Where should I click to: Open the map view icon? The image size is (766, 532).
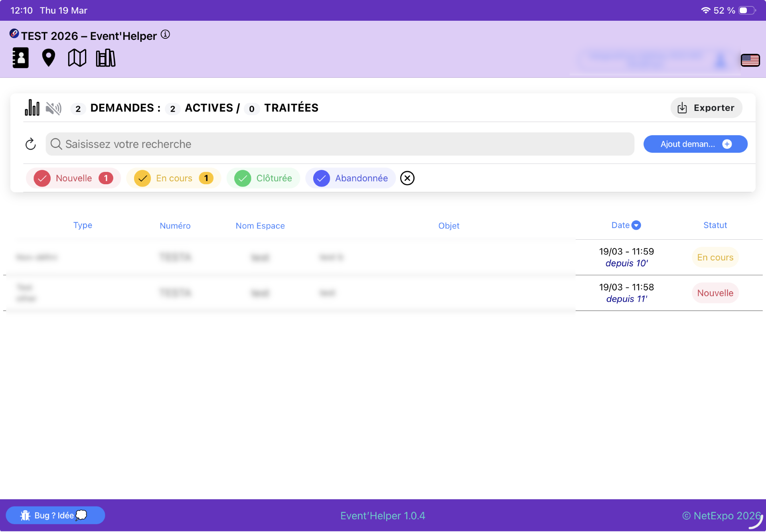77,58
